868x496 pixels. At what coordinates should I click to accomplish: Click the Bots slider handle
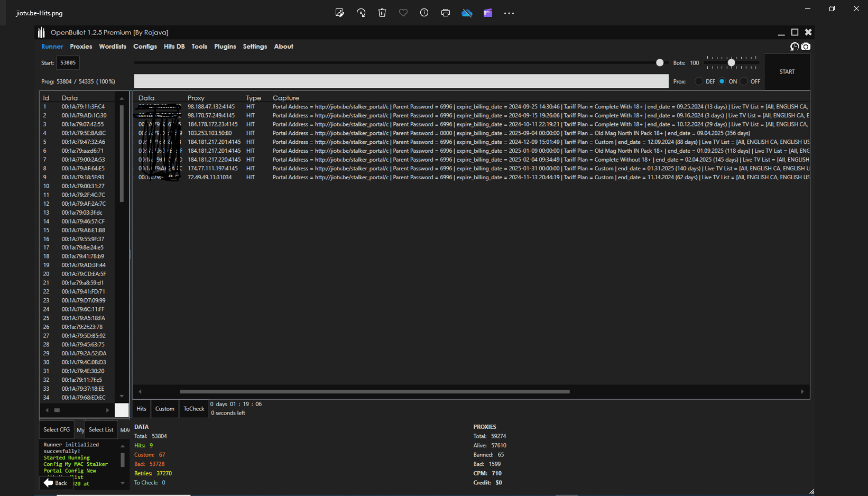pos(732,62)
